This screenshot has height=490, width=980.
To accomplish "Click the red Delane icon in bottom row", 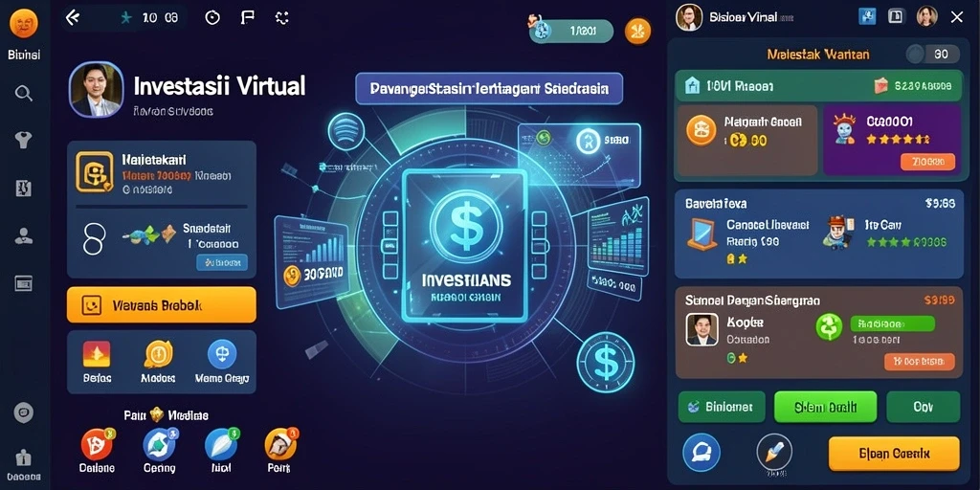I will click(x=97, y=444).
